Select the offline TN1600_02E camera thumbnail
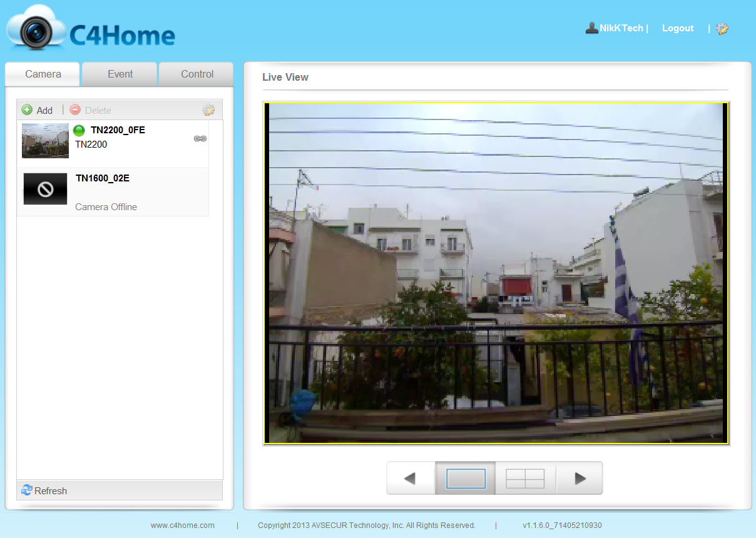The image size is (756, 538). click(x=45, y=189)
